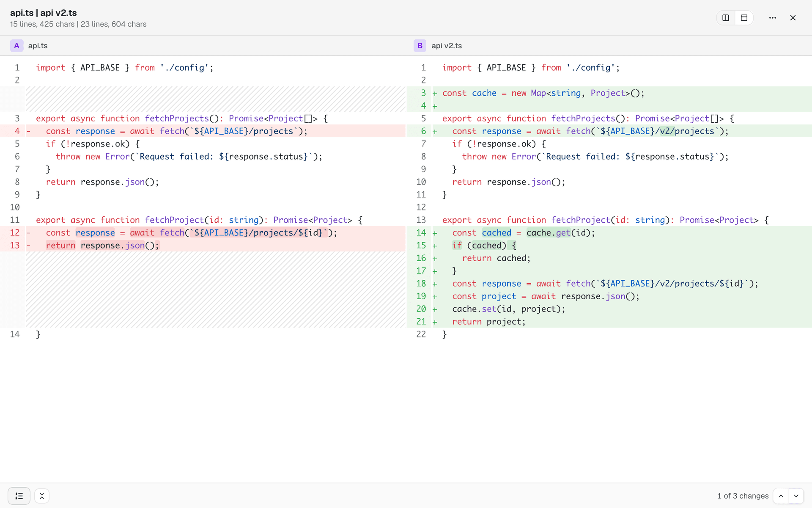Viewport: 812px width, 508px height.
Task: Click plus marker on right line 21
Action: [x=435, y=322]
